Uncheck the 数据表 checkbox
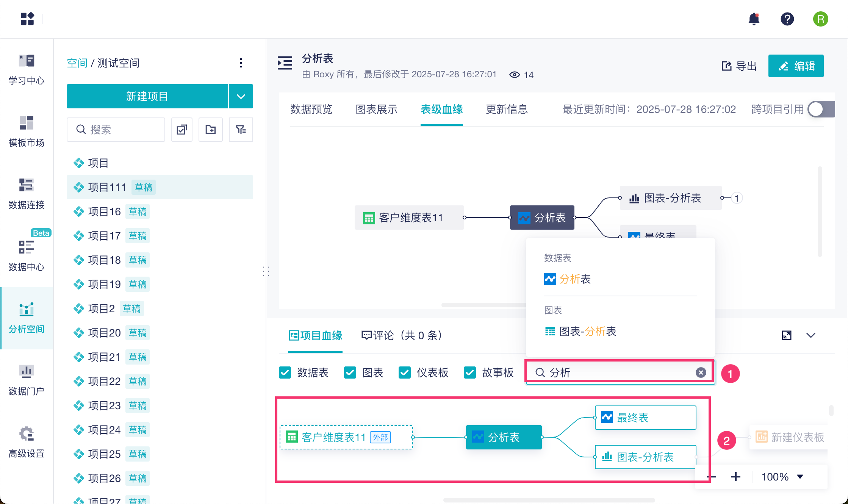 click(285, 373)
